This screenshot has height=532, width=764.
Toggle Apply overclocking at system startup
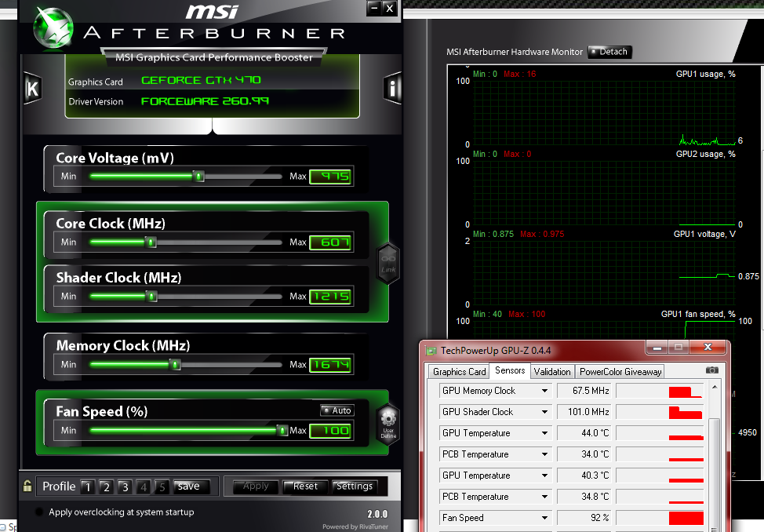pyautogui.click(x=39, y=512)
